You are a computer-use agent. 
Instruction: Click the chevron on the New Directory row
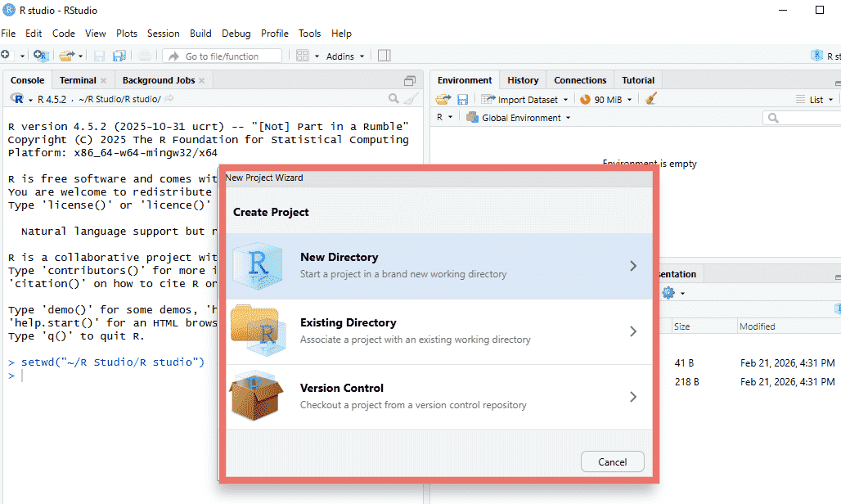point(633,266)
